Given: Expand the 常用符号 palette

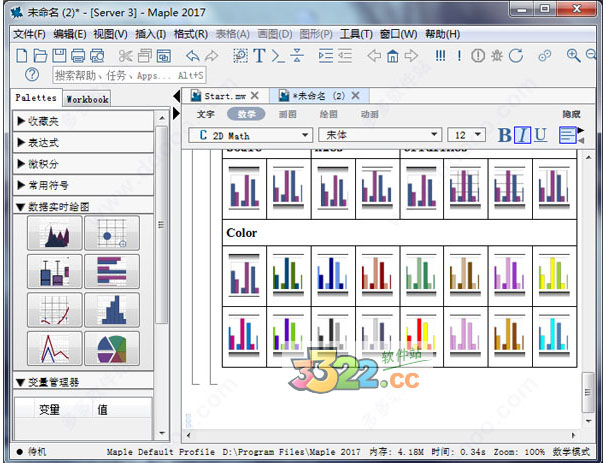Looking at the screenshot, I should (x=83, y=186).
